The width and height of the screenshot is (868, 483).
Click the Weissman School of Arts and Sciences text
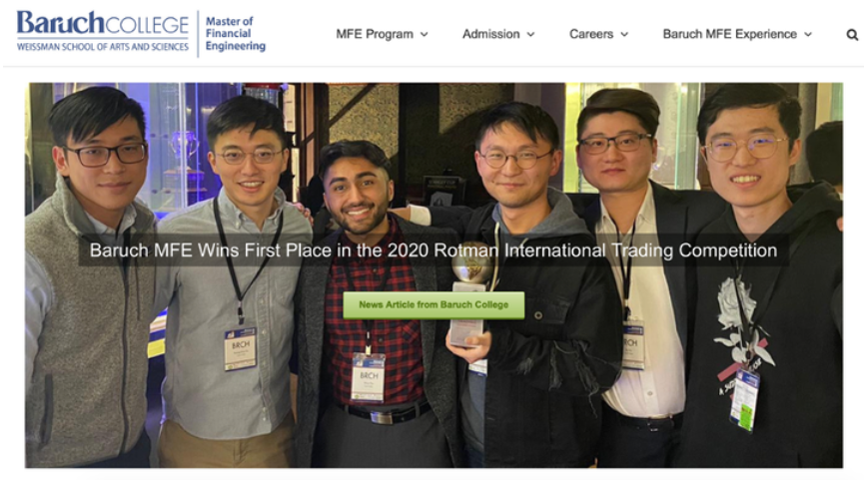tap(103, 47)
